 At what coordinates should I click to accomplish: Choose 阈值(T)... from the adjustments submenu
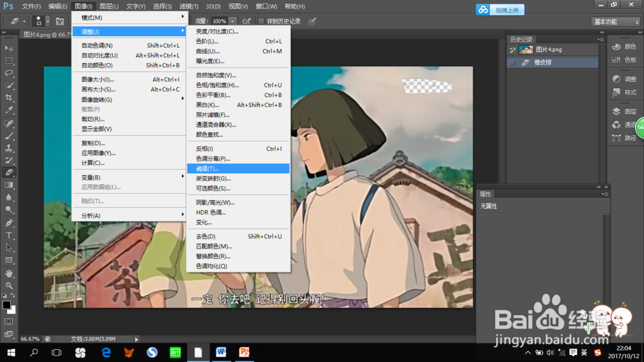238,169
